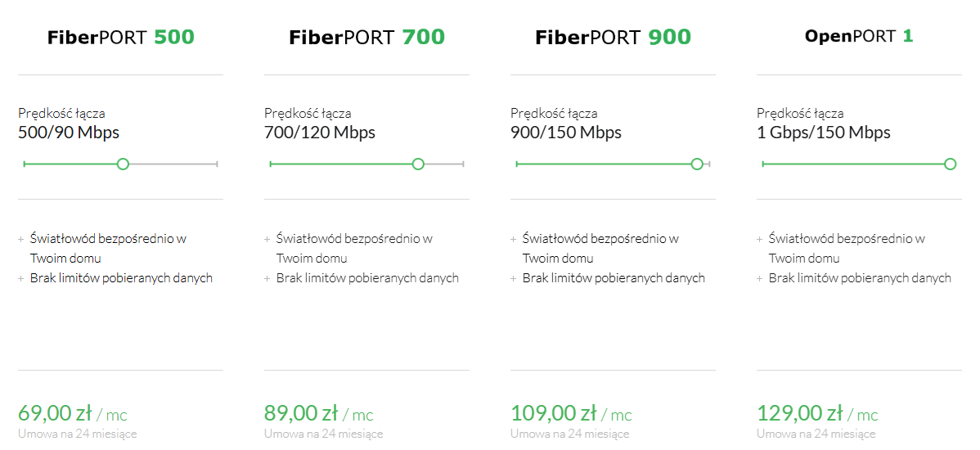Click the FiberPORT 700 speed slider handle
This screenshot has width=980, height=450.
point(418,164)
